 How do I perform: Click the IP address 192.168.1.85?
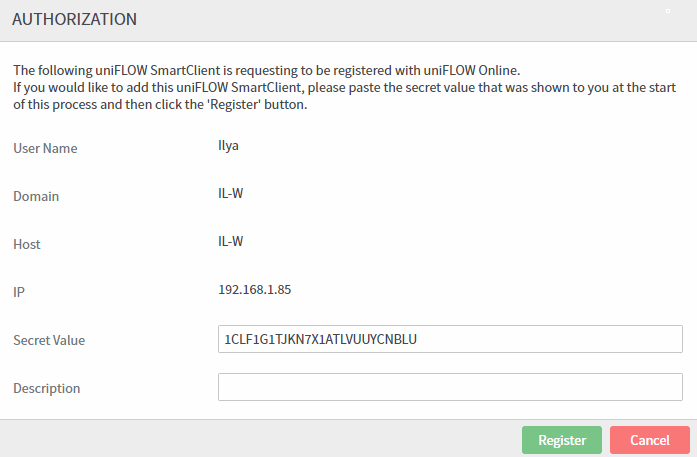[x=254, y=289]
